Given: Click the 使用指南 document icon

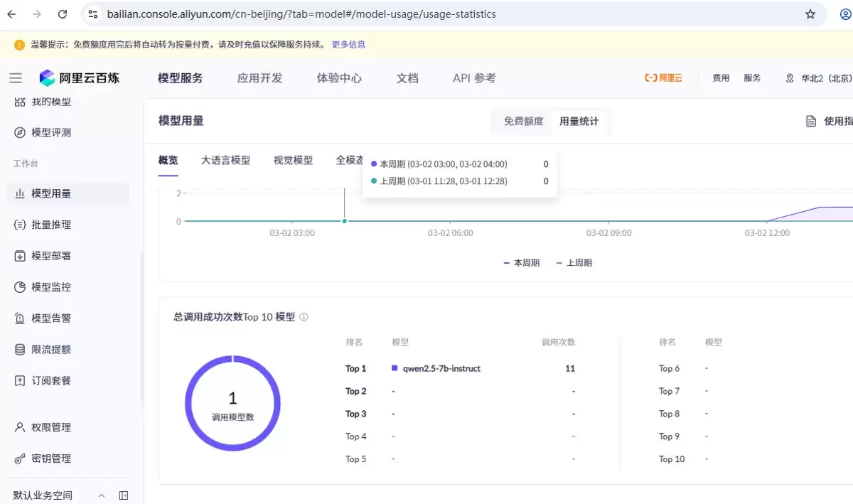Looking at the screenshot, I should [811, 122].
